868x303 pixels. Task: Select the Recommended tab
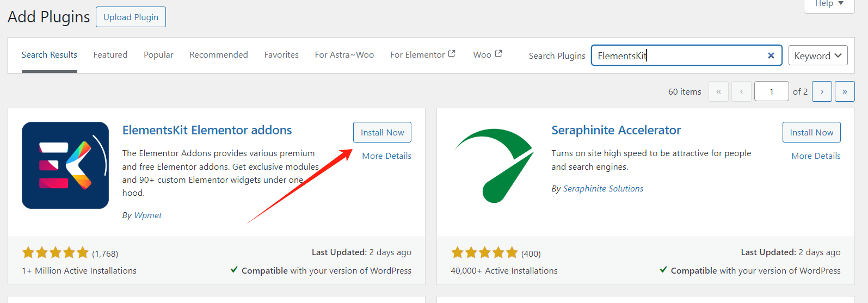(218, 54)
